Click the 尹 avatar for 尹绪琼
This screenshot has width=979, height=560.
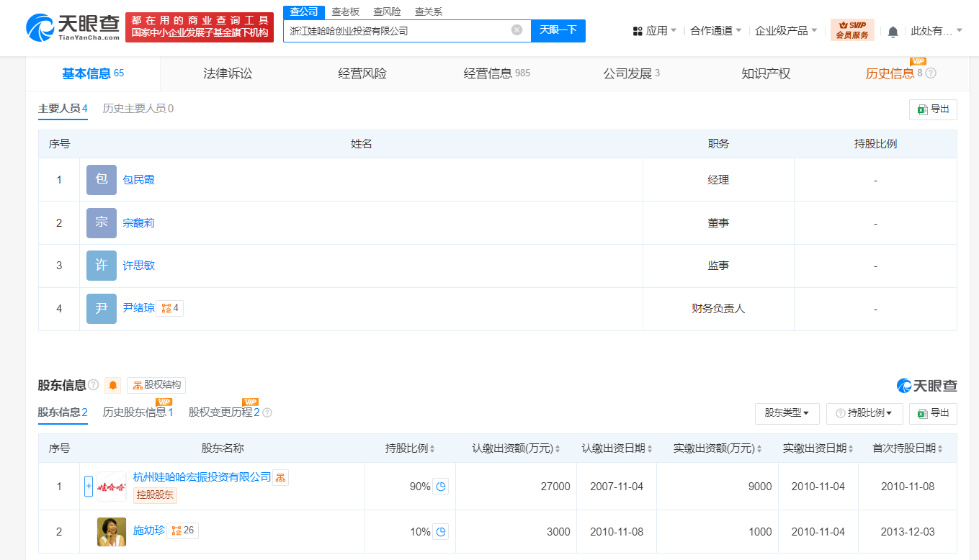pos(102,309)
